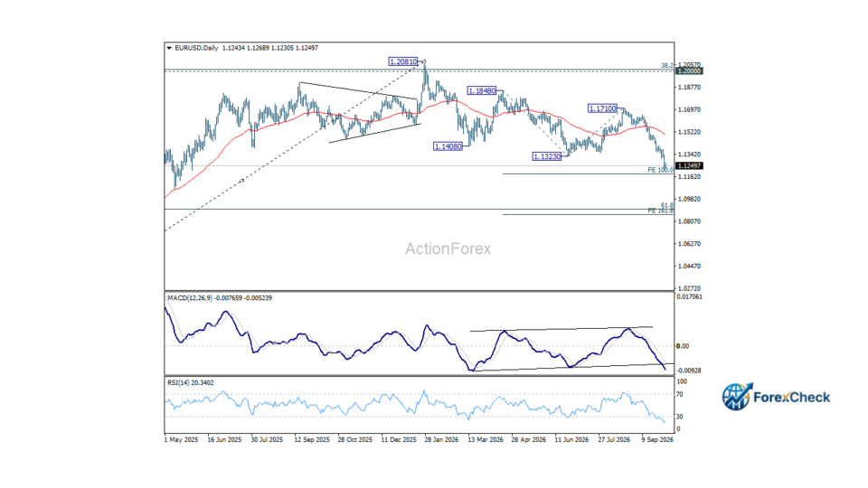868x488 pixels.
Task: Click the MACD 0.00 axis value
Action: [684, 346]
